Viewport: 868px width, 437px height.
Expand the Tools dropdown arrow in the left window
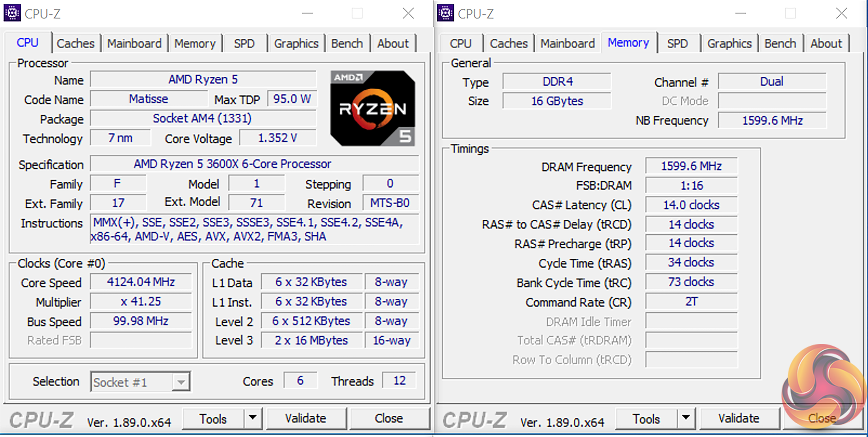pyautogui.click(x=253, y=418)
